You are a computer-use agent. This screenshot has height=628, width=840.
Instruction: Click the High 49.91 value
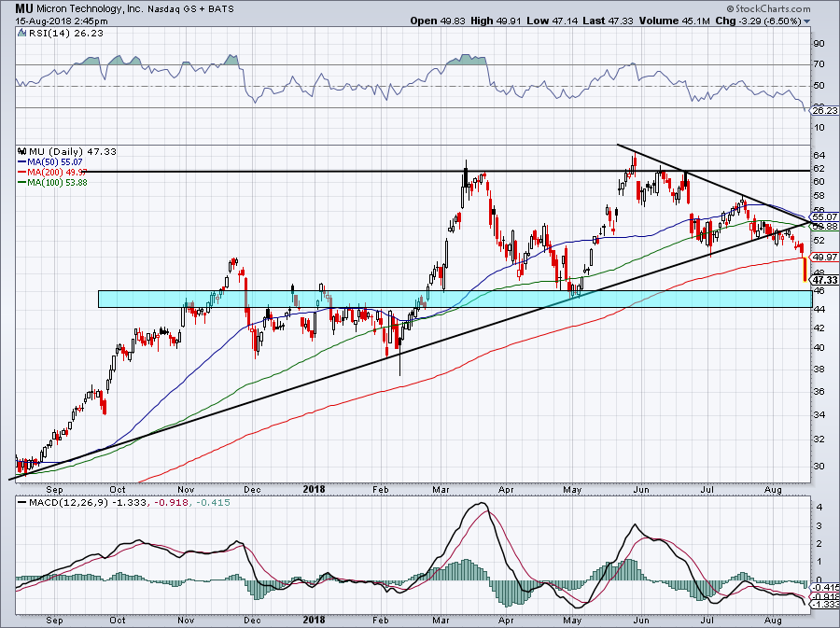496,21
